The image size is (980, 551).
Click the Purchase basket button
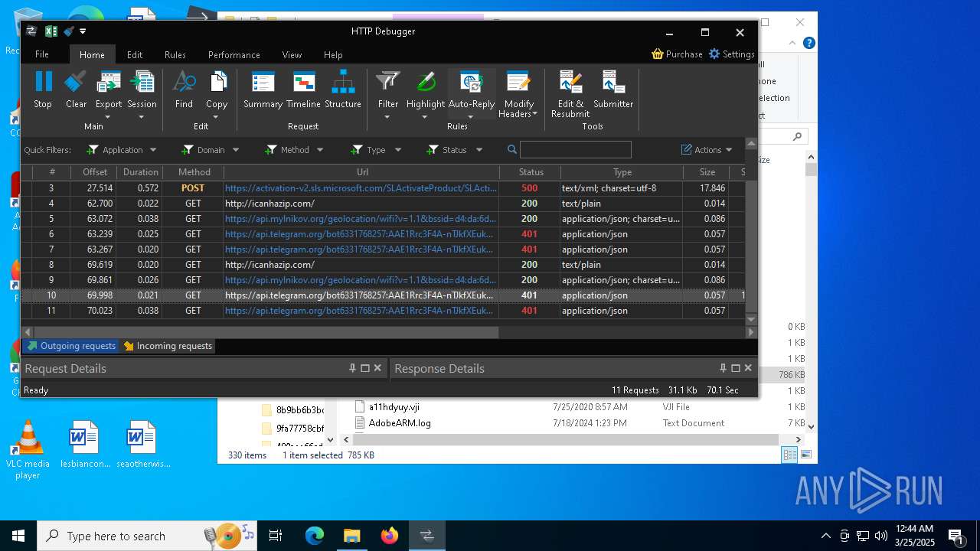tap(677, 54)
